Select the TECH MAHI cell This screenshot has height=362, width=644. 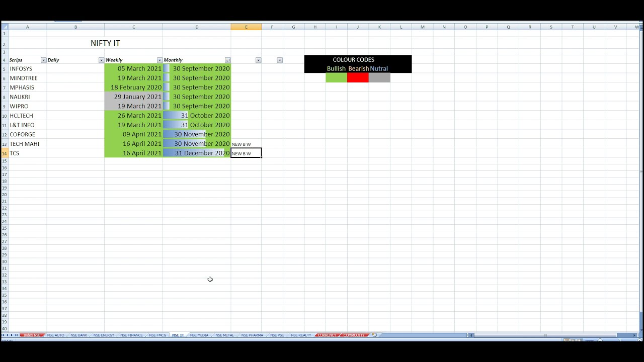click(x=28, y=144)
